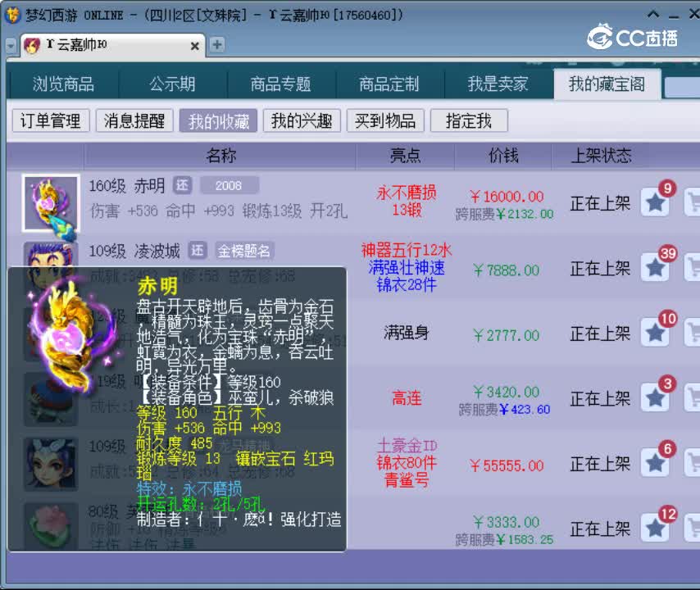The image size is (700, 590).
Task: Show 我的收藏 list
Action: tap(218, 120)
